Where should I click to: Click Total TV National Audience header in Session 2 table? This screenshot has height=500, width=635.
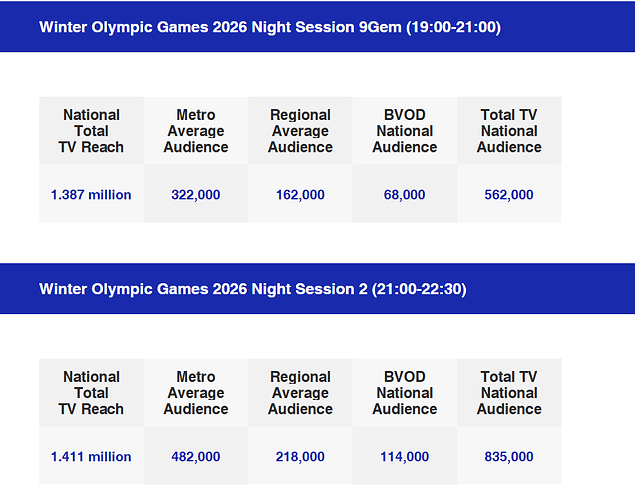[x=509, y=393]
